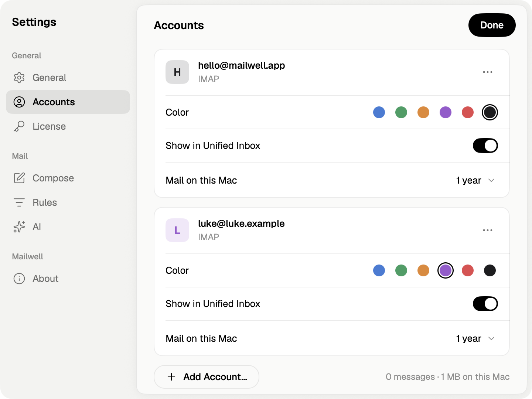Image resolution: width=532 pixels, height=399 pixels.
Task: Click the Done button
Action: pos(492,25)
